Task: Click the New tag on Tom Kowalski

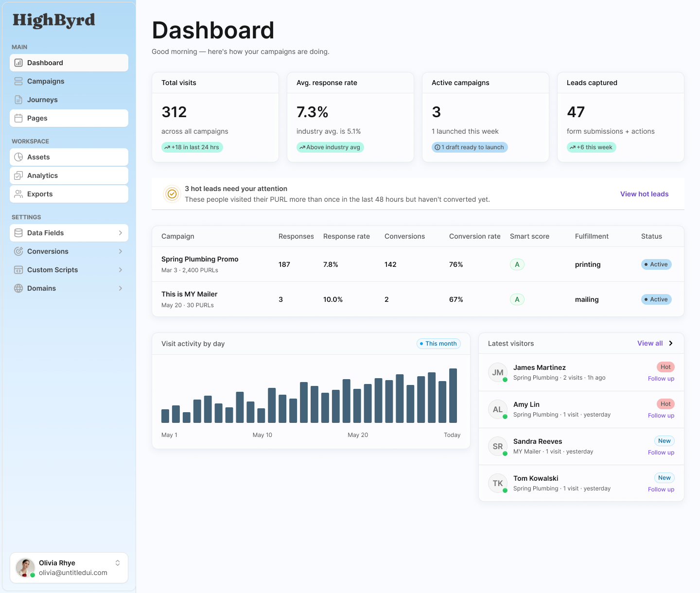Action: coord(665,478)
